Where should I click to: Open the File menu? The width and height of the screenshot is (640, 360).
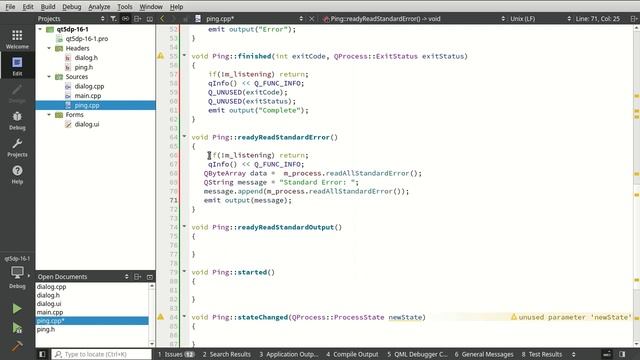point(10,7)
